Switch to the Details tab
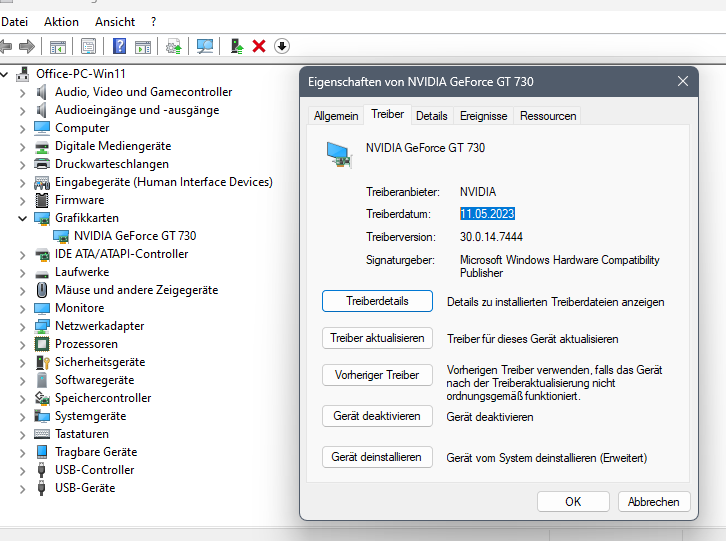Viewport: 726px width, 541px height. 432,116
